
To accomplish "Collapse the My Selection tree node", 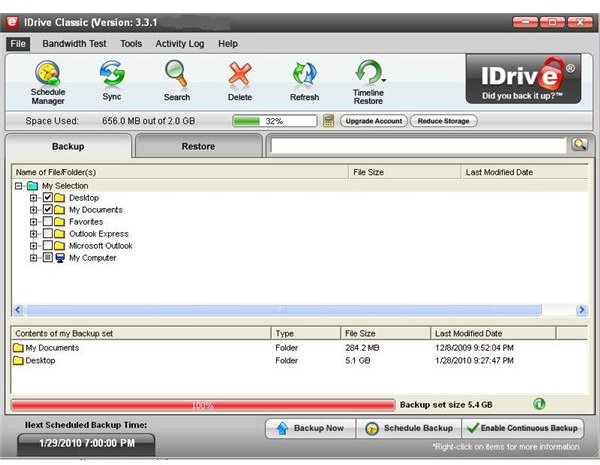I will point(19,186).
